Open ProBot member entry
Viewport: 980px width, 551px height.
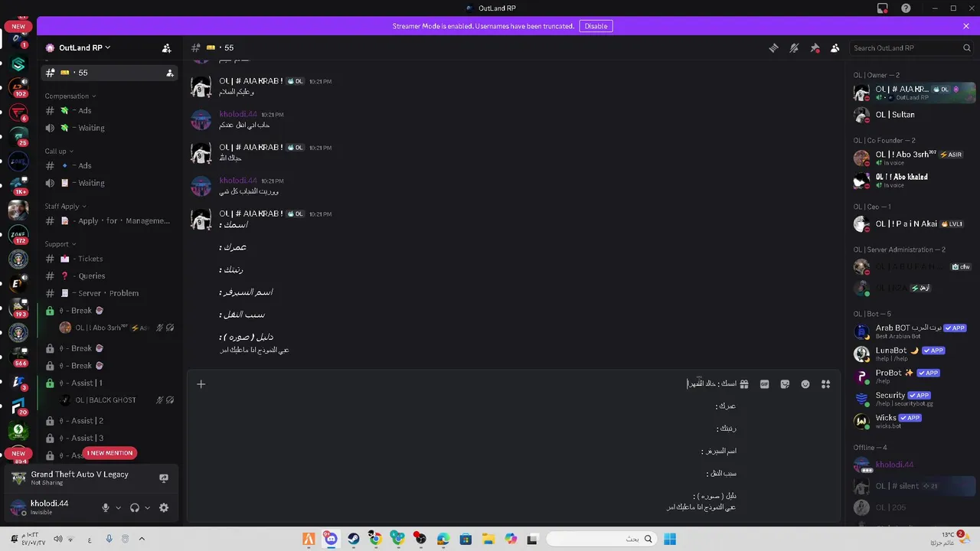(x=914, y=377)
